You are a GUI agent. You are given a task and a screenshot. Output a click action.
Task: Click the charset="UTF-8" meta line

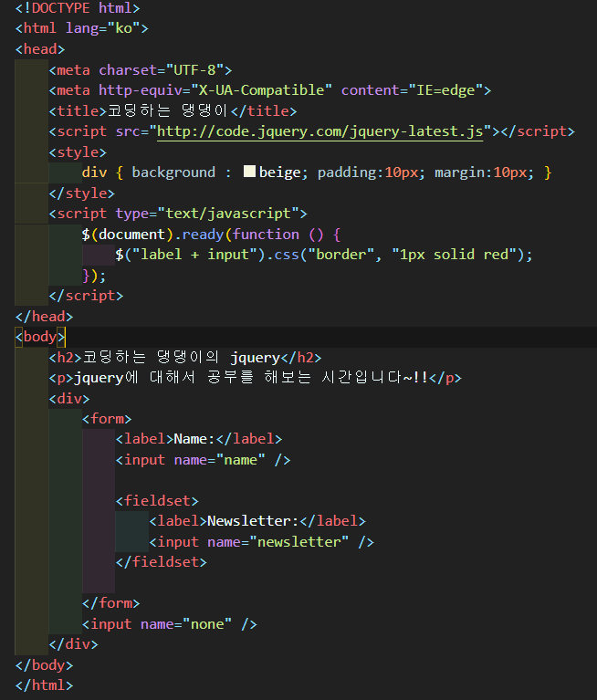[x=141, y=70]
